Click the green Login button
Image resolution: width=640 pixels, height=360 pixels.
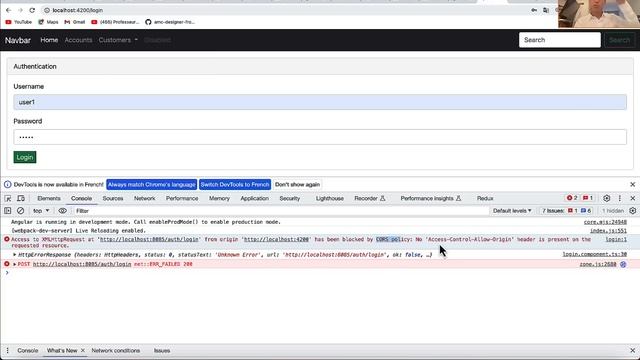(x=25, y=157)
